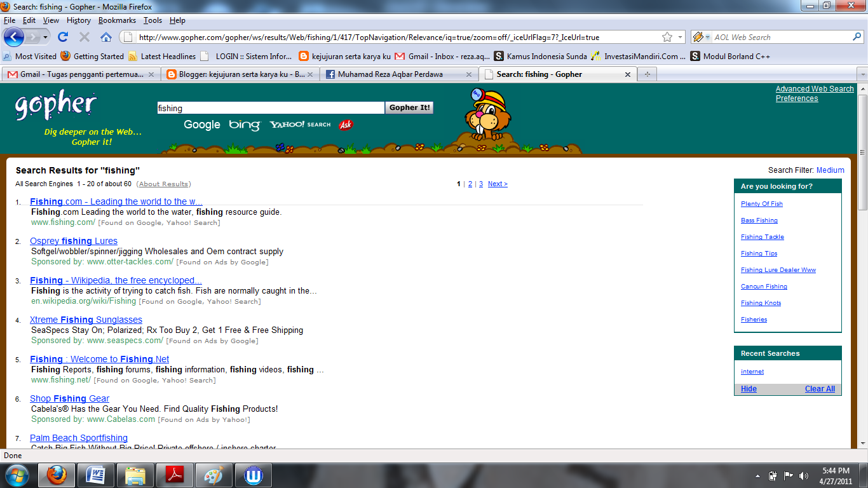Open the Advanced Web Search link
Image resolution: width=868 pixels, height=488 pixels.
coord(815,89)
